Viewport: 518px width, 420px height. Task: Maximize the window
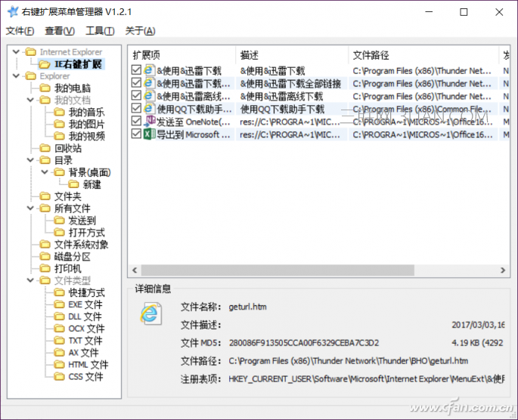coord(464,12)
